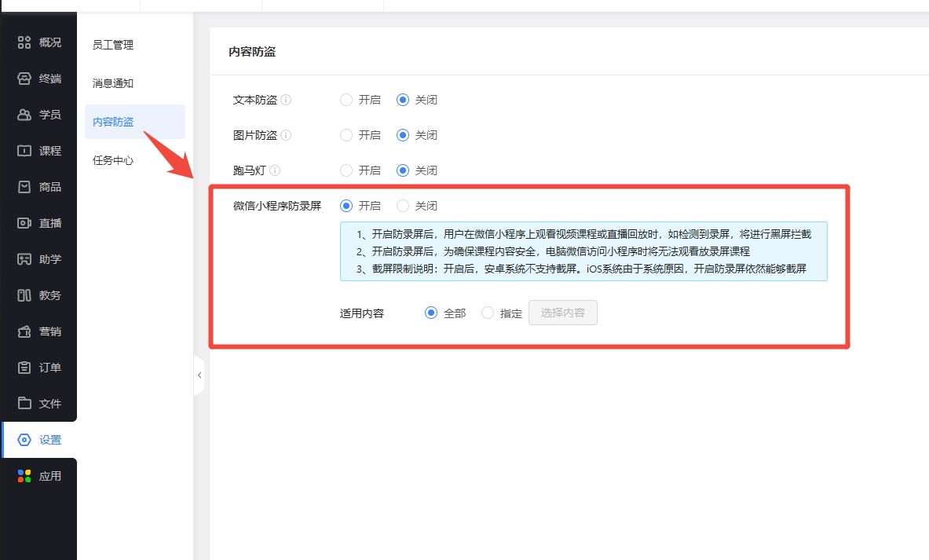Viewport: 929px width, 560px height.
Task: Choose 全部 for 适用内容
Action: pyautogui.click(x=431, y=313)
